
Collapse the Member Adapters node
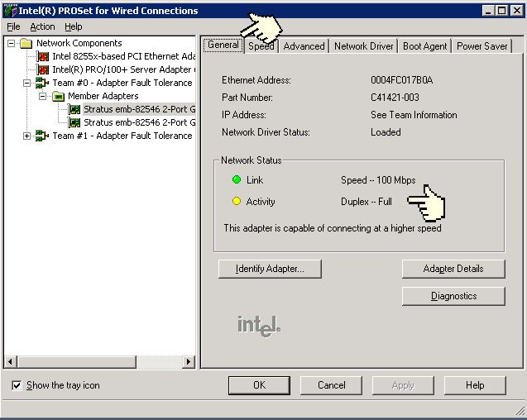[x=42, y=97]
